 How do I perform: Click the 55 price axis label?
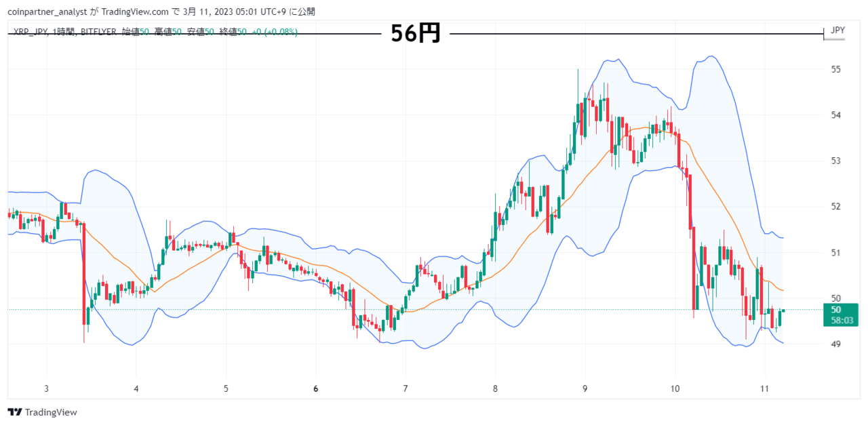click(836, 69)
